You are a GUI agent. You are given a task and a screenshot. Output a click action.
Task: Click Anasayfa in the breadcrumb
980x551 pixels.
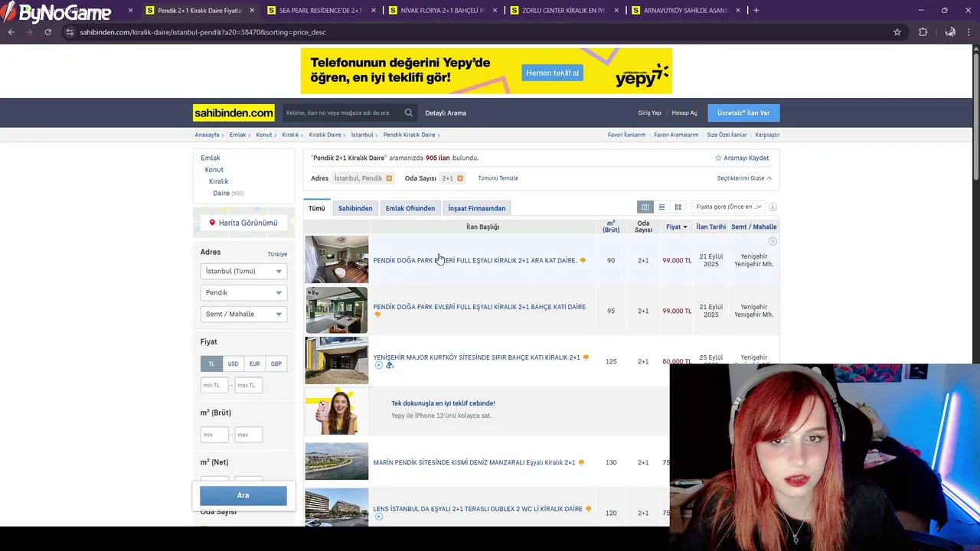[x=207, y=135]
